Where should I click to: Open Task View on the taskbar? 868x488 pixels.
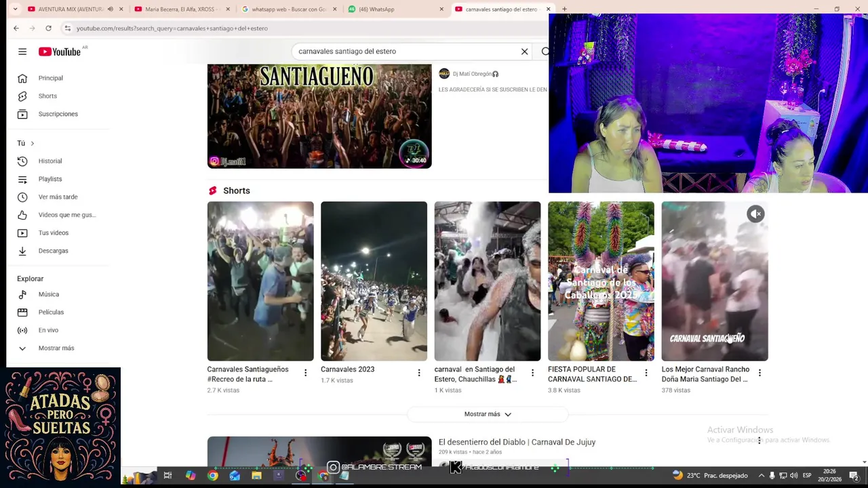pos(167,476)
